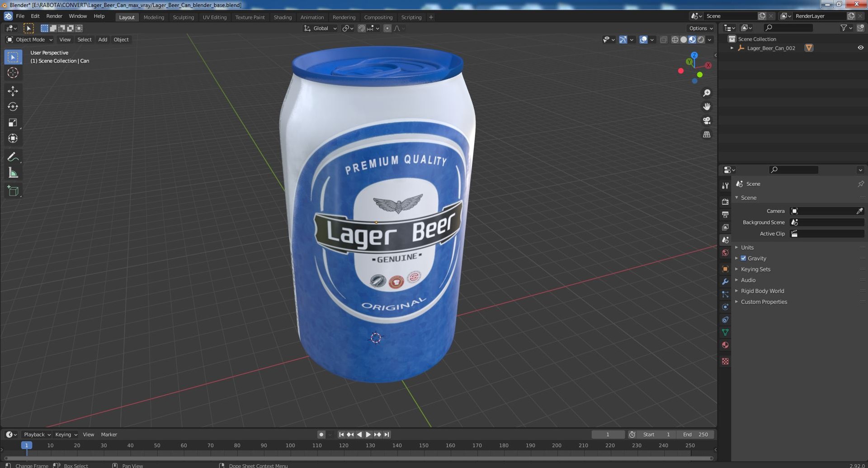This screenshot has height=468, width=868.
Task: Select the Scale tool
Action: [x=13, y=123]
